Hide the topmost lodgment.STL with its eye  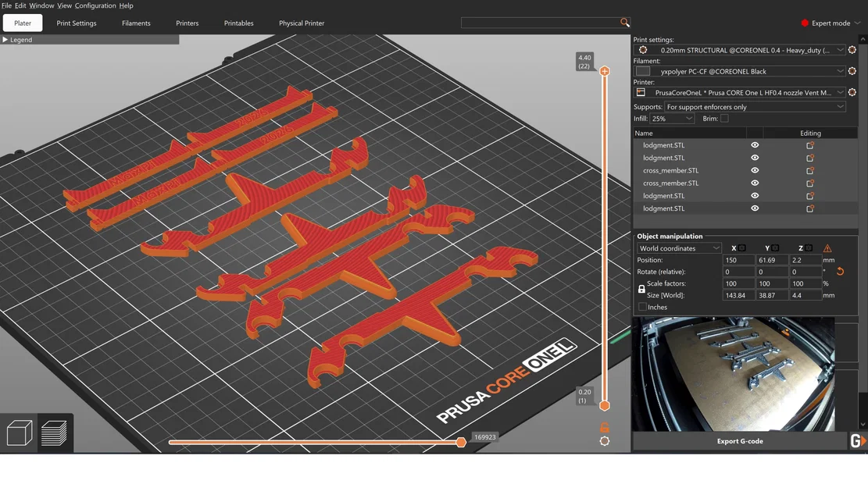(755, 145)
